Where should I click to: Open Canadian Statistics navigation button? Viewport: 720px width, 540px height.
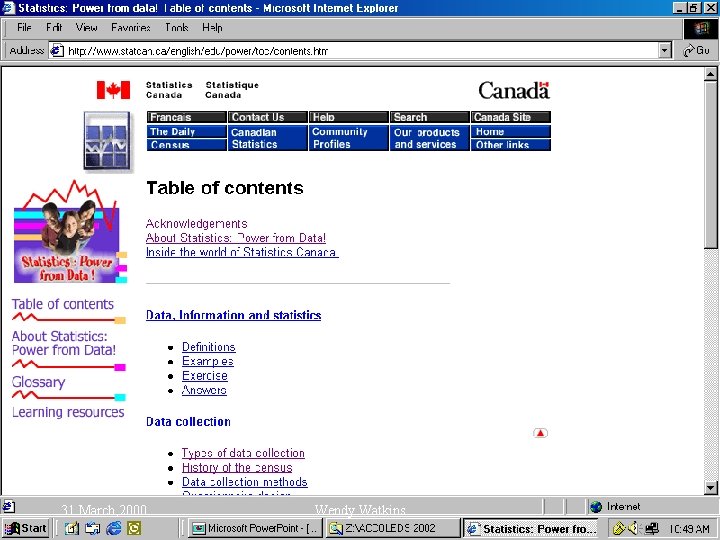(268, 138)
